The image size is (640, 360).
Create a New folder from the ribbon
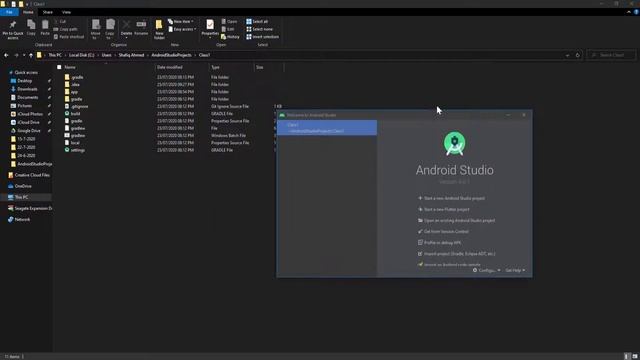point(159,29)
